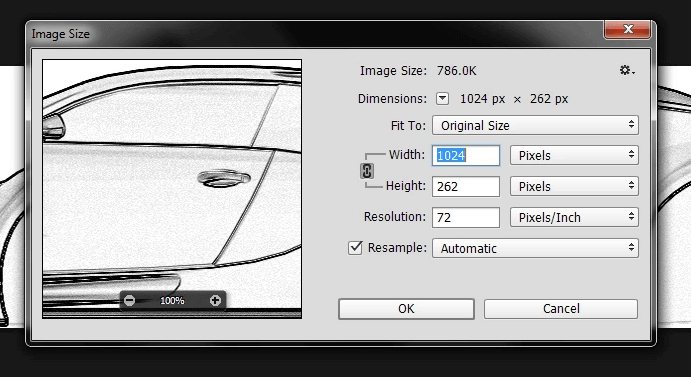The height and width of the screenshot is (377, 691).
Task: Uncheck the Resample checkbox
Action: 355,247
